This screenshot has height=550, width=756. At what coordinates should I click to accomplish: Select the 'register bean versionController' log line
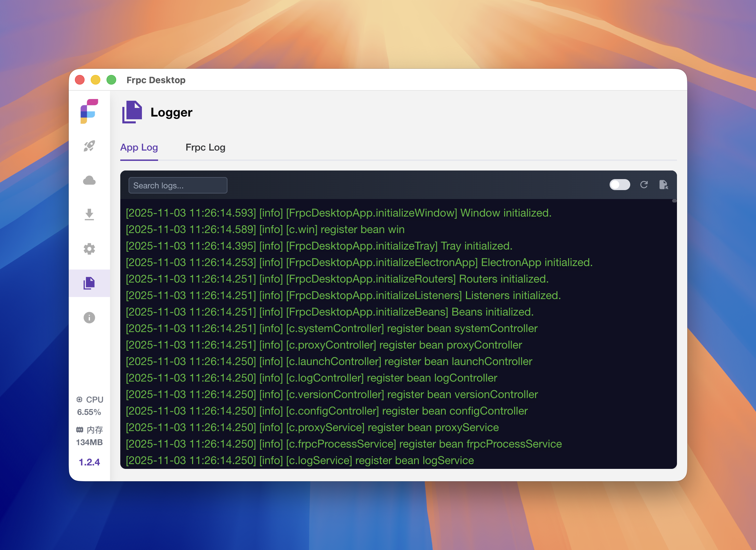click(332, 394)
